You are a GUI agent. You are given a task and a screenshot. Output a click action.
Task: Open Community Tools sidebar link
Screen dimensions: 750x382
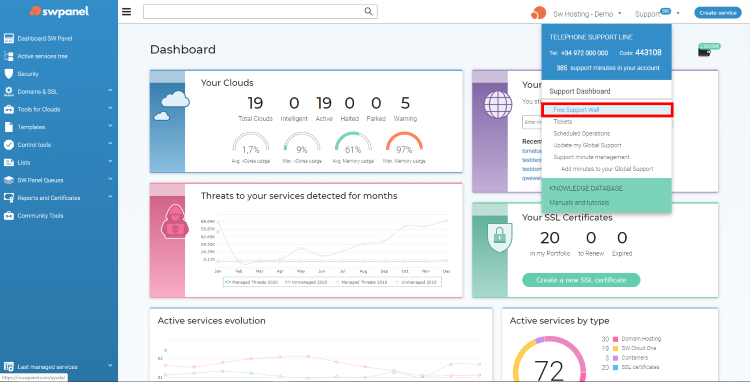click(x=40, y=216)
